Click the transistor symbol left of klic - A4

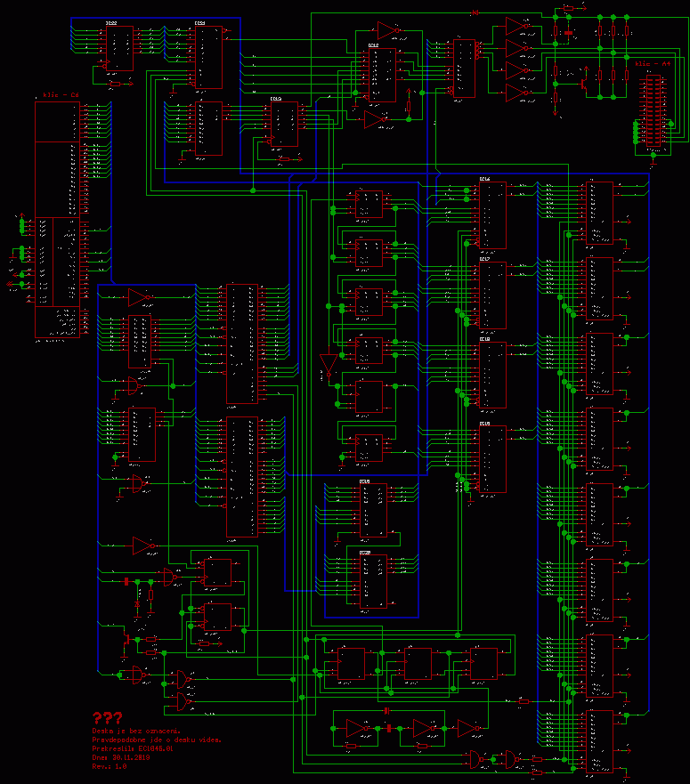click(584, 84)
